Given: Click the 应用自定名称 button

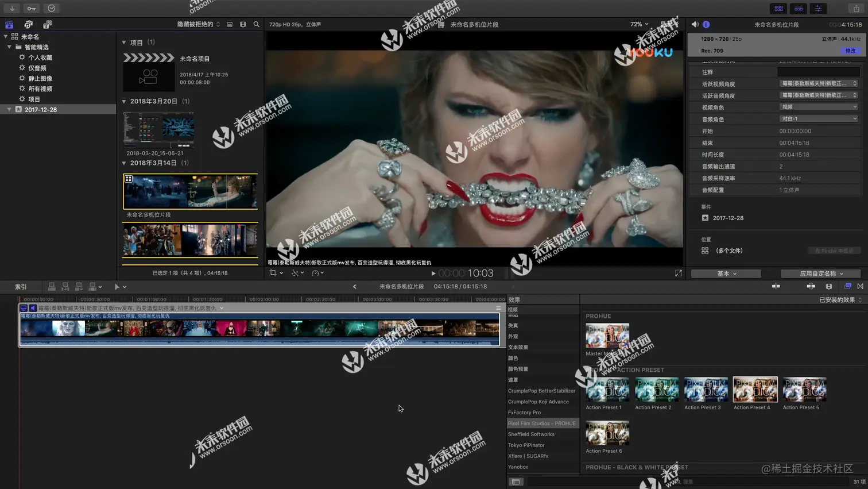Looking at the screenshot, I should [x=821, y=274].
